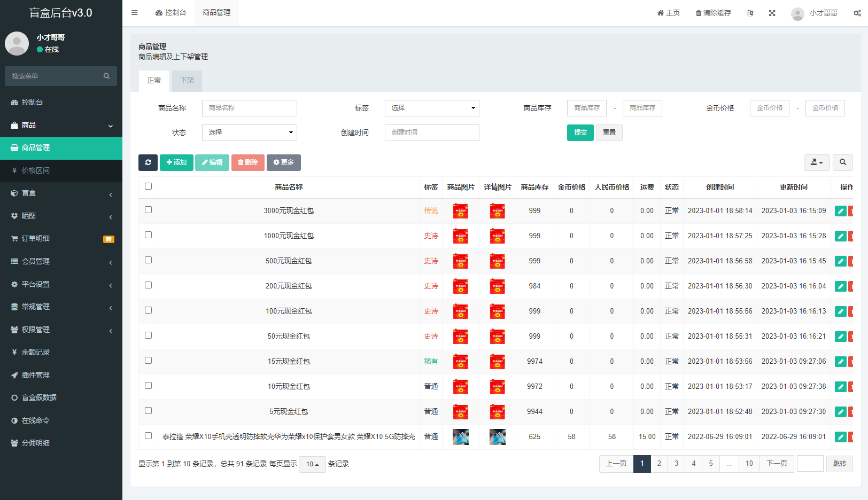The image size is (868, 500).
Task: Click the table search magnifier button
Action: click(x=843, y=162)
